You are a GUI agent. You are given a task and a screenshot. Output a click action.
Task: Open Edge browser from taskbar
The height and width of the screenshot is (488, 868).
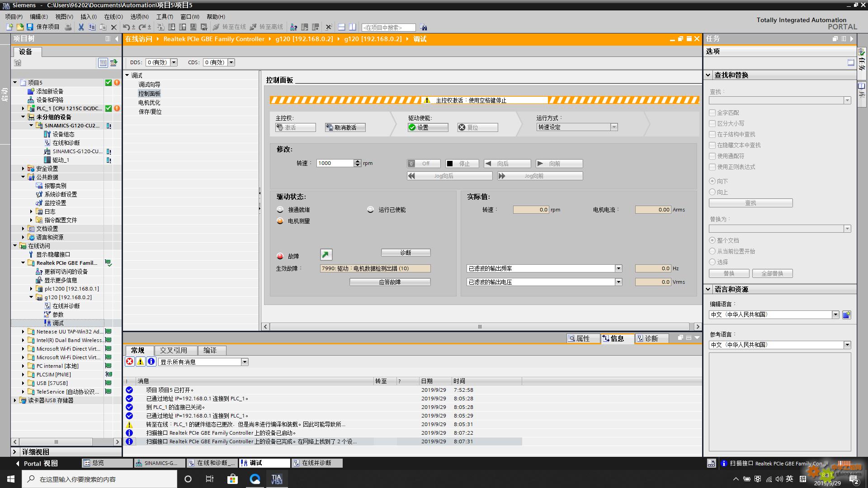click(x=255, y=479)
